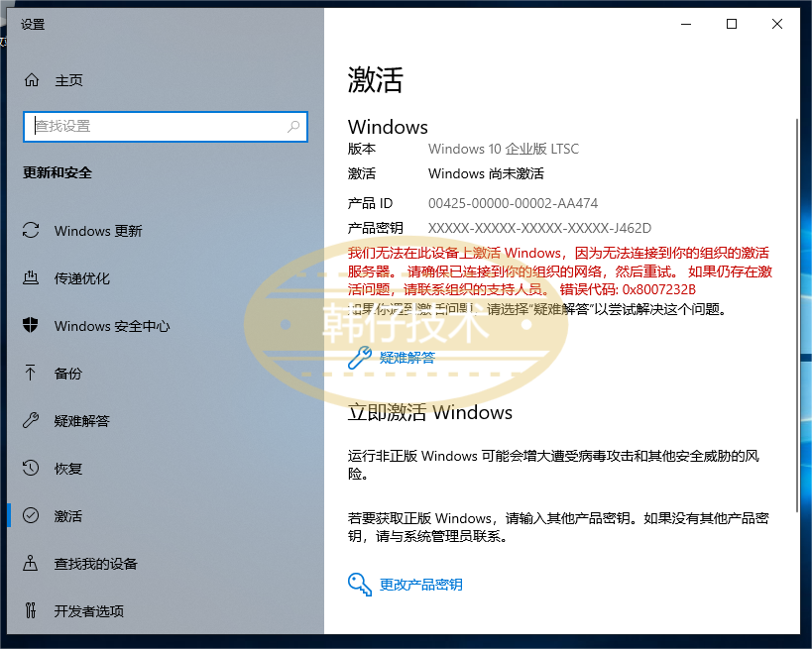Select 激活 in the sidebar

67,516
